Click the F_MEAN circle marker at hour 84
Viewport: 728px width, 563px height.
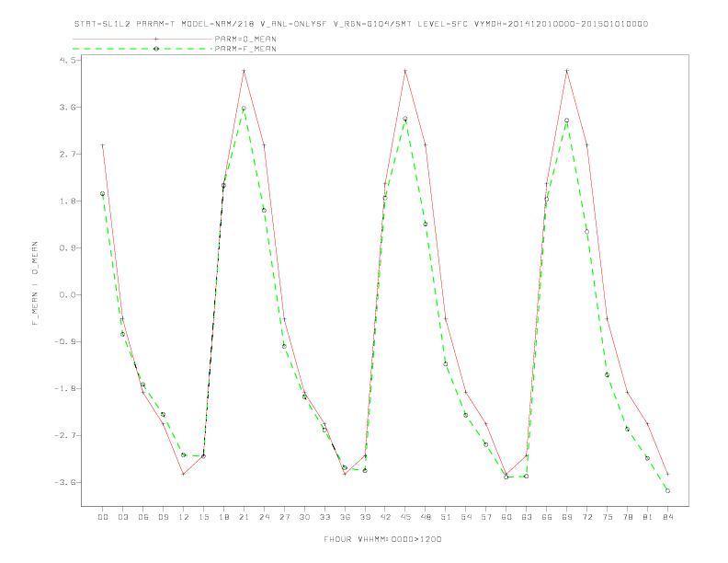667,490
